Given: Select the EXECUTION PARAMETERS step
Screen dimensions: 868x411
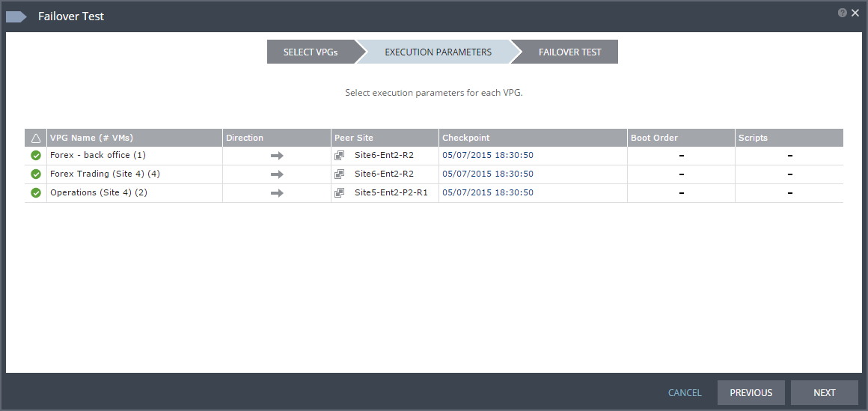Looking at the screenshot, I should coord(438,52).
